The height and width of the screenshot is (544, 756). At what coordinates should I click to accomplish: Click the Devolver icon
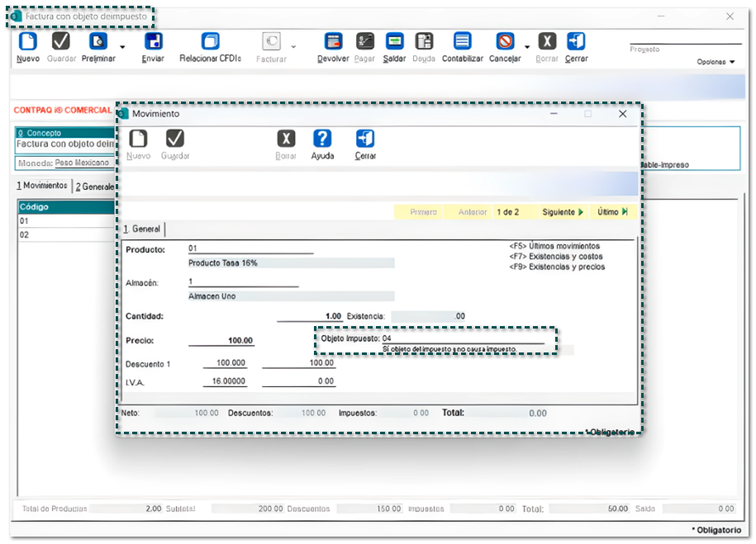coord(333,42)
